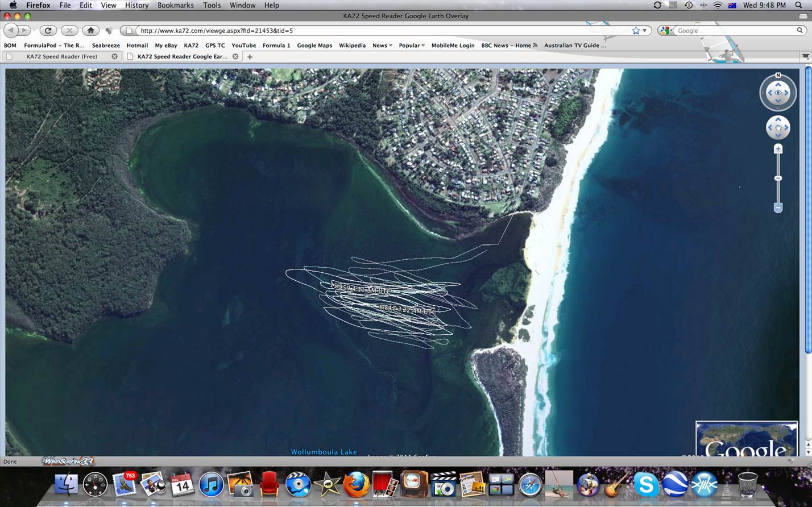812x507 pixels.
Task: Click the zoom out minus button on map
Action: click(x=778, y=208)
